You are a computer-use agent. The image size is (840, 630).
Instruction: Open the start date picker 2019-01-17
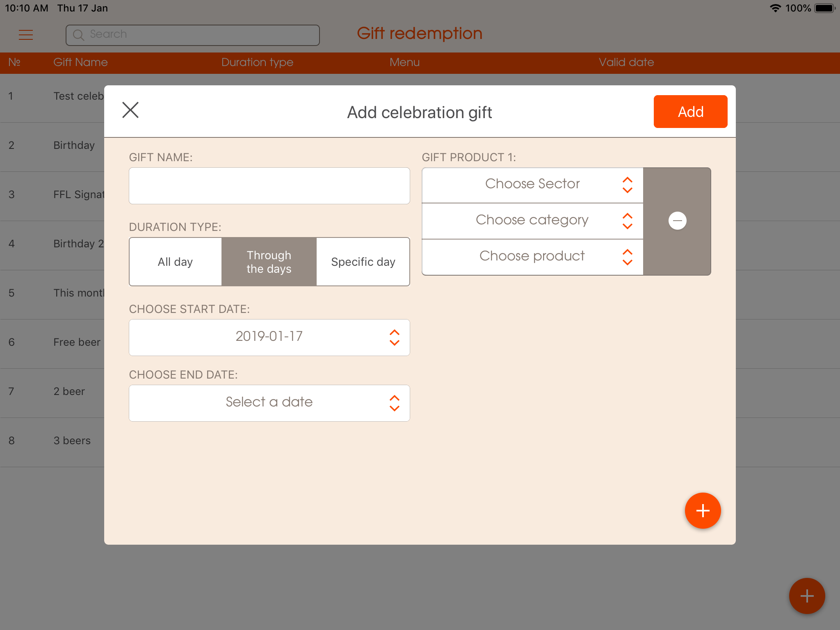(269, 338)
